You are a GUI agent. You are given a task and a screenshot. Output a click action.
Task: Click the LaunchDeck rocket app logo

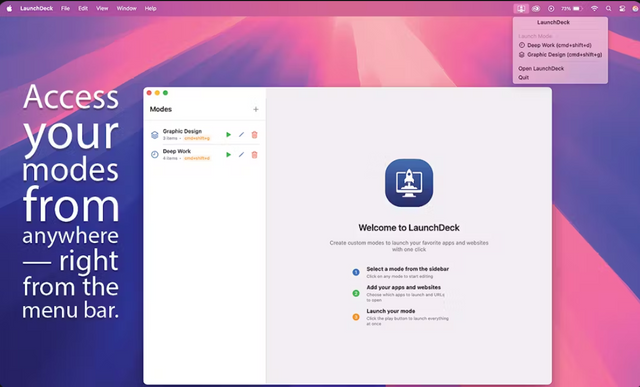pos(409,183)
